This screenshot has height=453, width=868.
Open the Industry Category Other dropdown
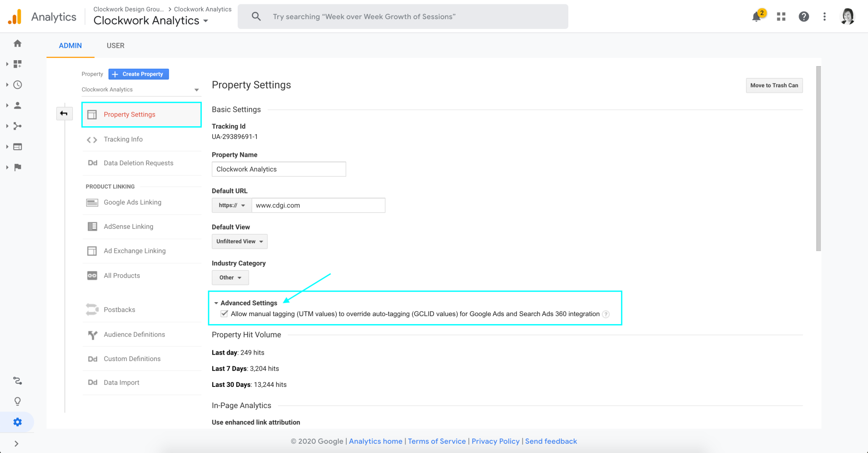click(x=230, y=278)
